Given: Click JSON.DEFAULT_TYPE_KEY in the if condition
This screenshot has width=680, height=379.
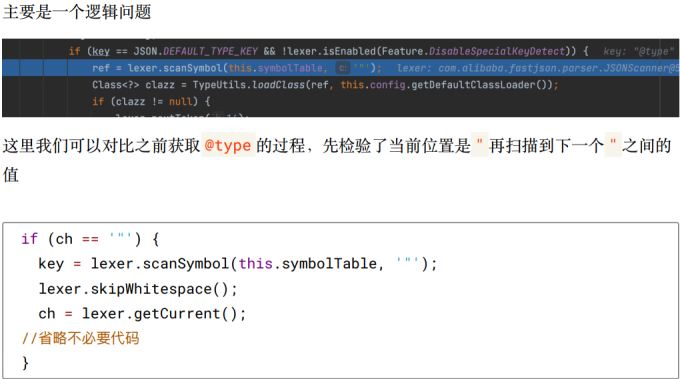Looking at the screenshot, I should click(x=195, y=52).
